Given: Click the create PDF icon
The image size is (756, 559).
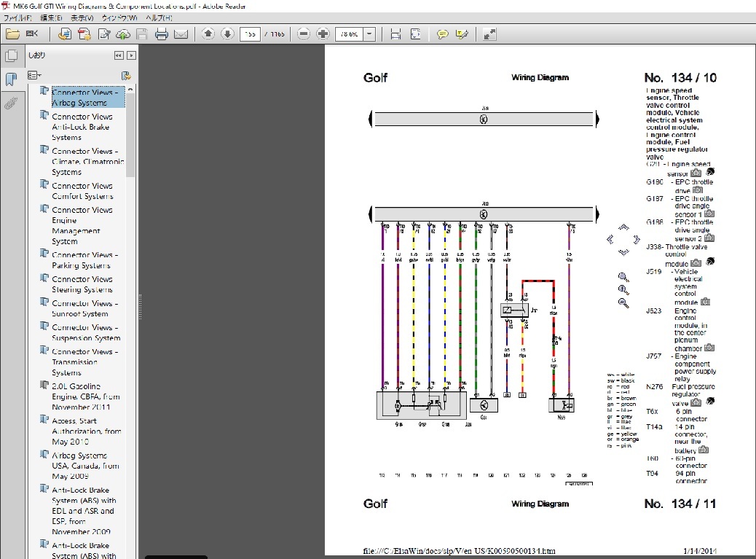Looking at the screenshot, I should (x=84, y=34).
